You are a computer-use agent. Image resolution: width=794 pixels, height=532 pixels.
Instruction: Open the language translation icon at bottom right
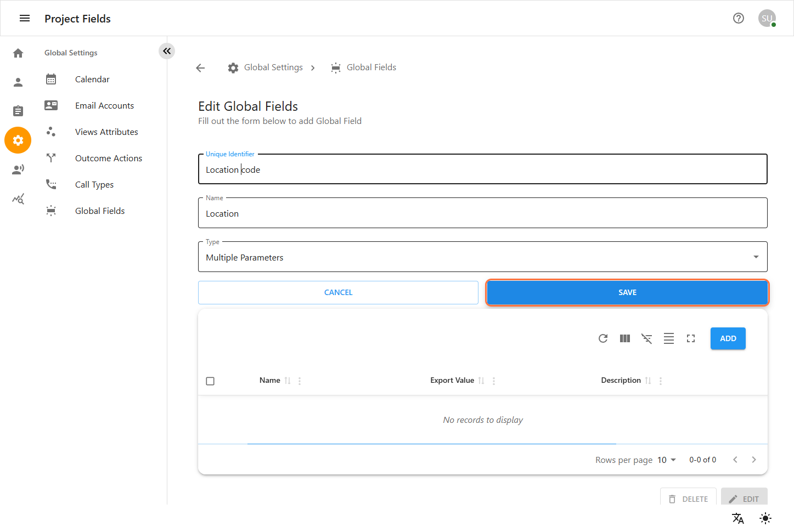(x=737, y=518)
